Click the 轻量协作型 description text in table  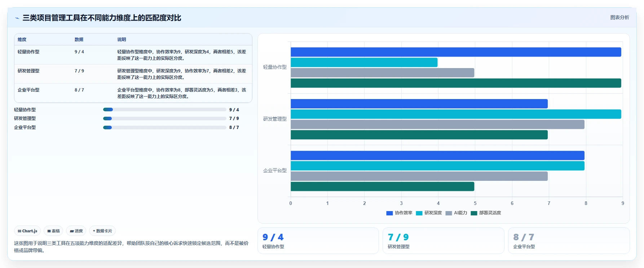coord(182,55)
